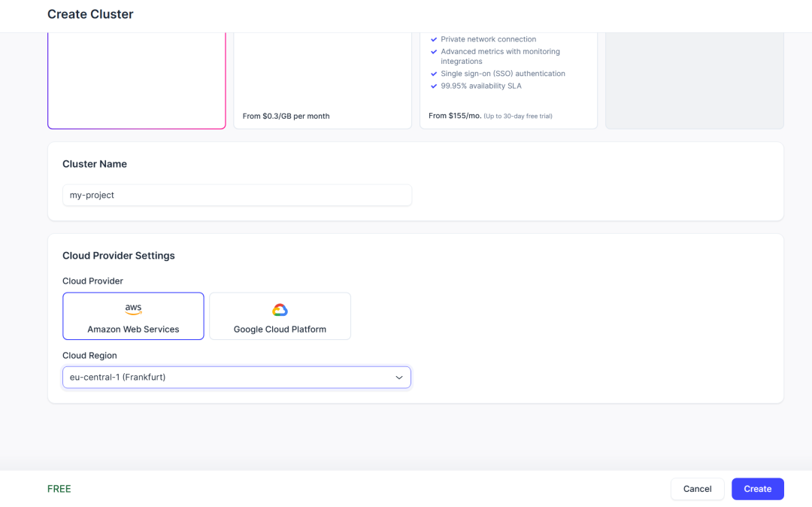Click checkmark beside 99.95% availability SLA

pyautogui.click(x=434, y=87)
